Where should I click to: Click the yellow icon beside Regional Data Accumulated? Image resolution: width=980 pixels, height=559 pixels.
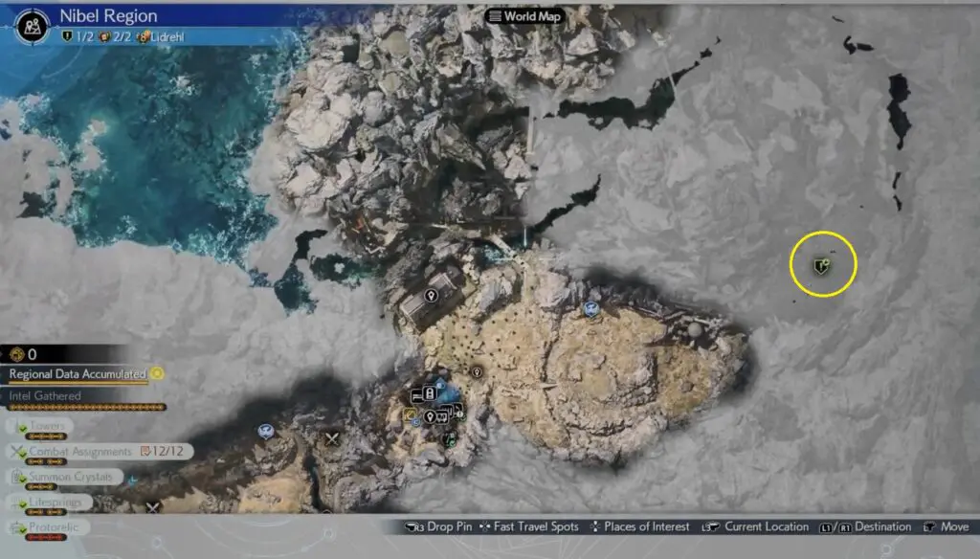coord(156,373)
